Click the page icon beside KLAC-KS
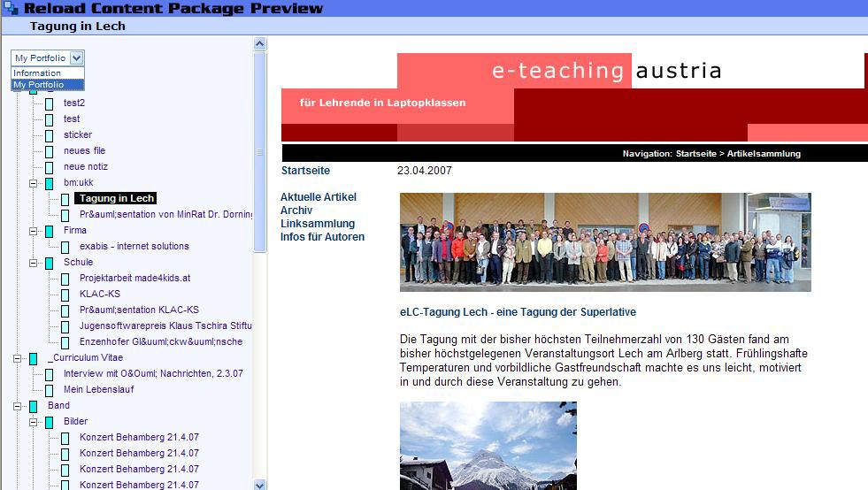 tap(65, 295)
